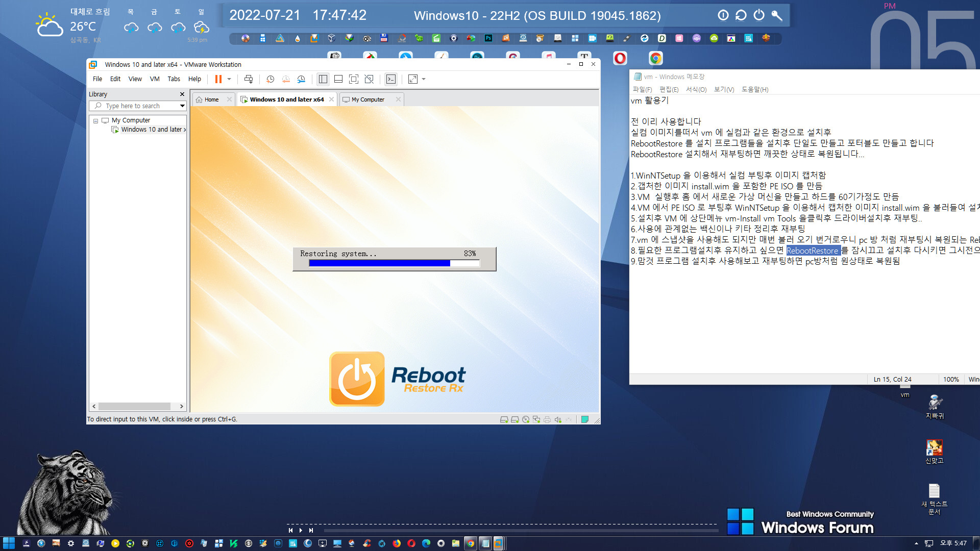Select Windows 10 and later VM in library

coord(149,130)
